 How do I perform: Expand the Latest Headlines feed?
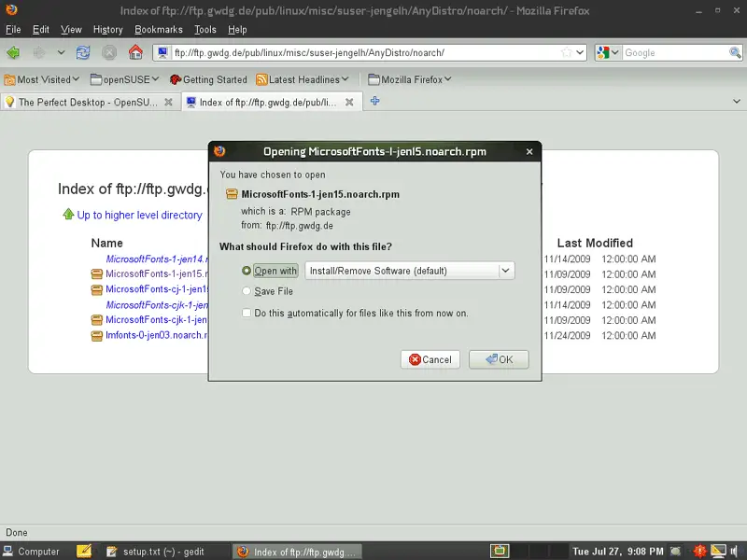point(302,79)
